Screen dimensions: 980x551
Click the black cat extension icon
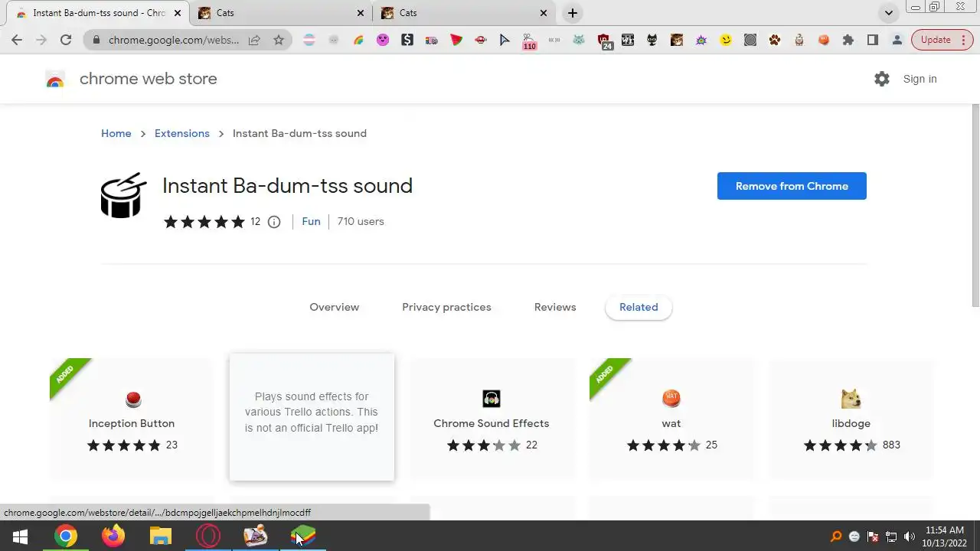click(x=652, y=40)
